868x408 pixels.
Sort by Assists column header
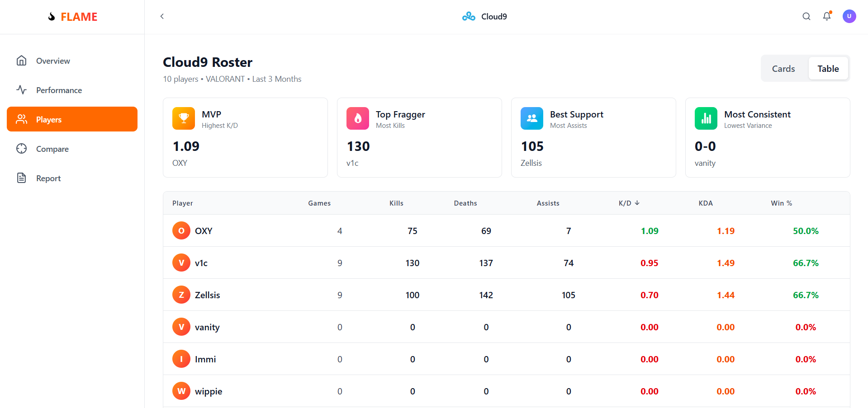[x=548, y=203]
